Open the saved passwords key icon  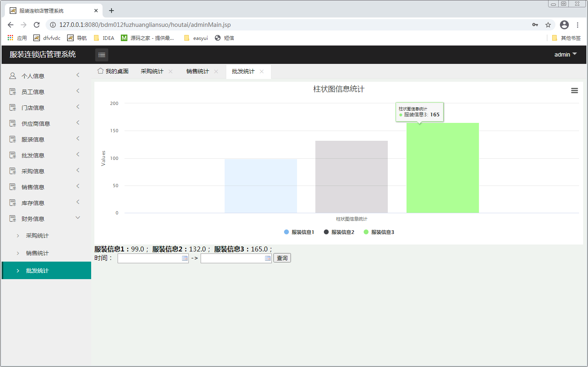click(535, 25)
